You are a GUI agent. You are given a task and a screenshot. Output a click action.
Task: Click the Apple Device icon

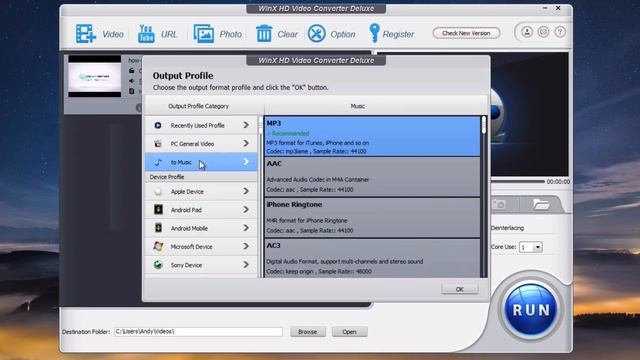(158, 191)
